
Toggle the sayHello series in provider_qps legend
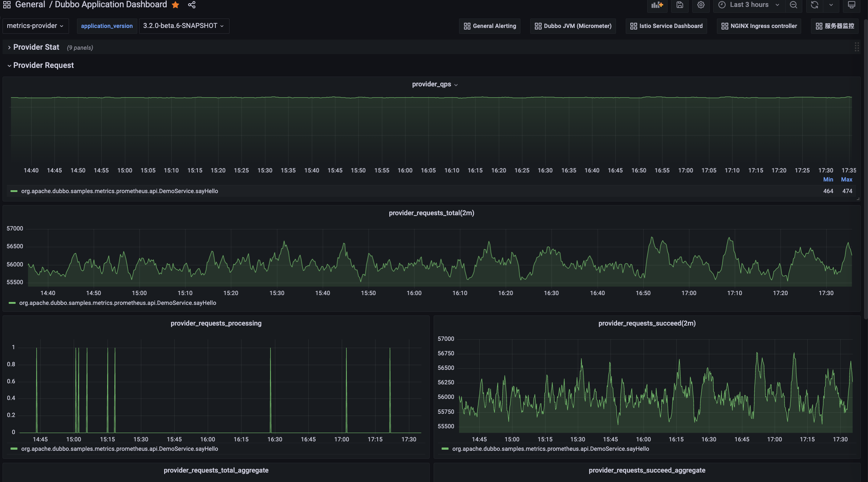click(119, 191)
